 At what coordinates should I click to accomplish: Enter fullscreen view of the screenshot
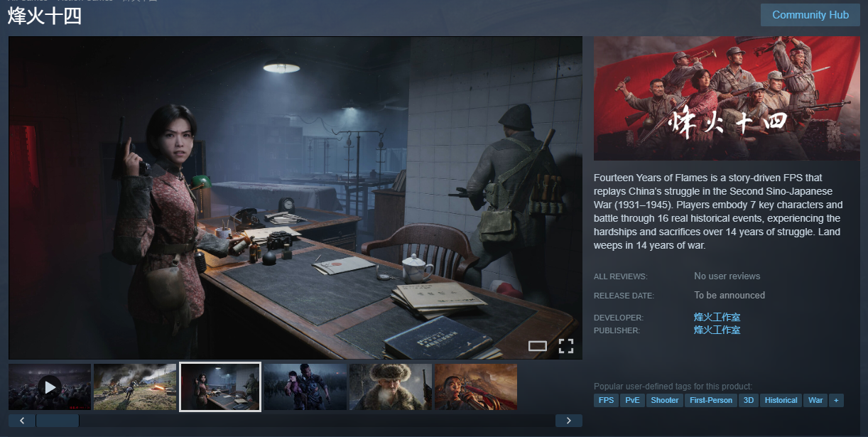pyautogui.click(x=565, y=346)
